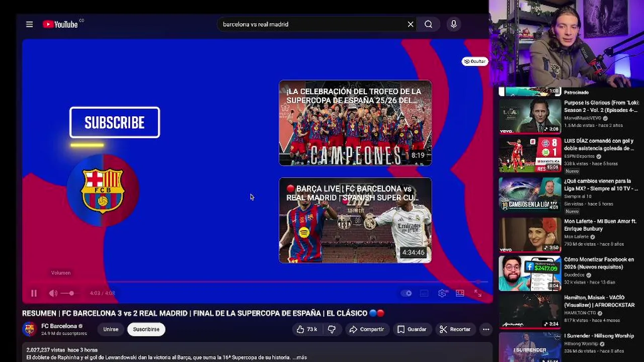Click the 'Patrocinado' sponsored label
The width and height of the screenshot is (644, 362).
(x=577, y=93)
